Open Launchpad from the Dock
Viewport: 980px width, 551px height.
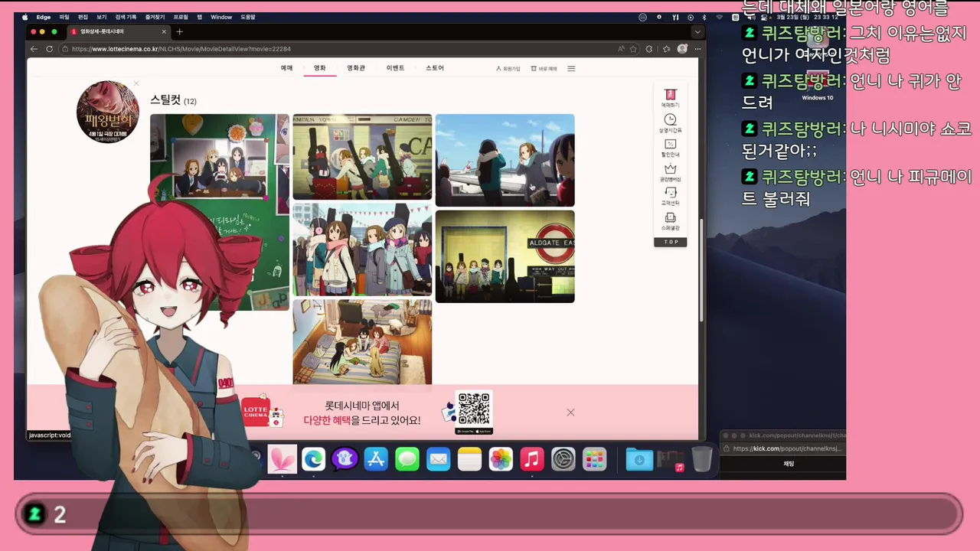click(595, 458)
